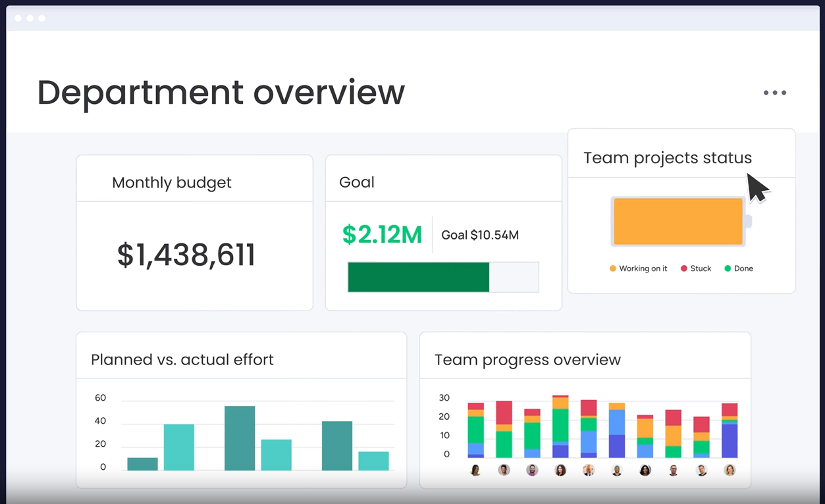The width and height of the screenshot is (825, 504).
Task: Click the tallest dark teal effort bar
Action: coord(240,438)
